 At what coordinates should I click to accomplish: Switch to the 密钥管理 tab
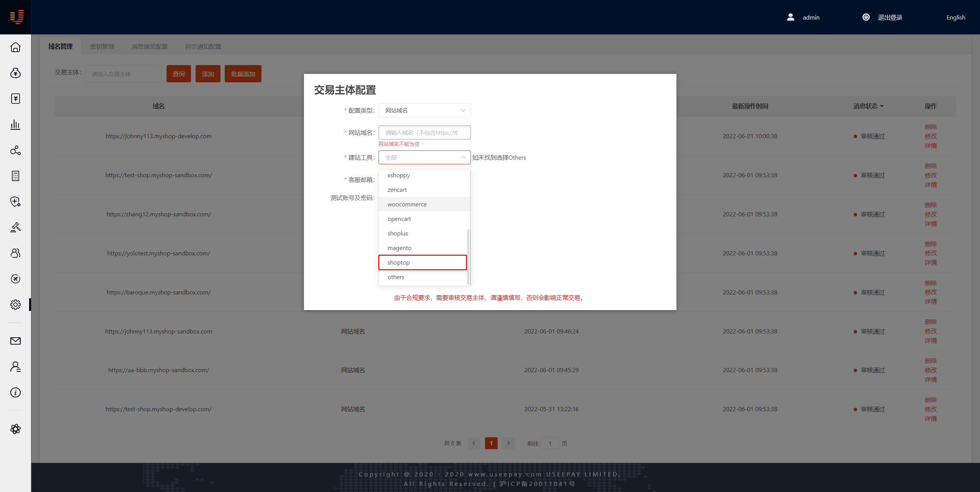point(102,46)
